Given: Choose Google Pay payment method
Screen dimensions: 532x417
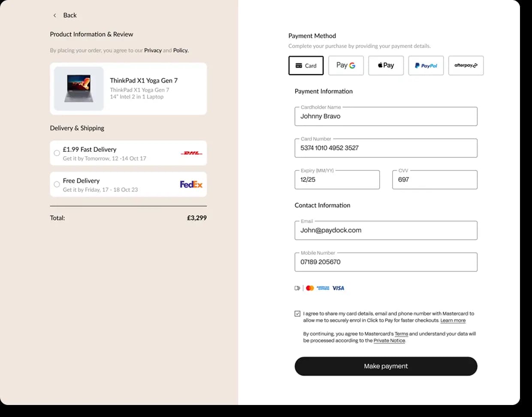Looking at the screenshot, I should pyautogui.click(x=346, y=66).
